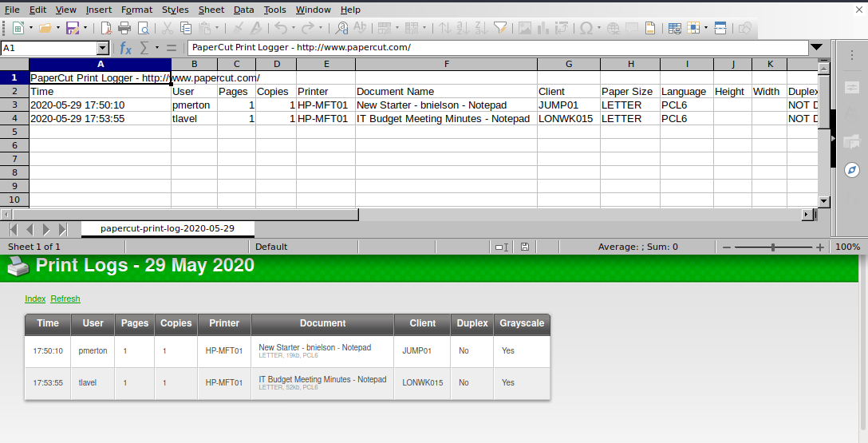This screenshot has height=443, width=868.
Task: Create a new spreadsheet document
Action: pos(18,28)
